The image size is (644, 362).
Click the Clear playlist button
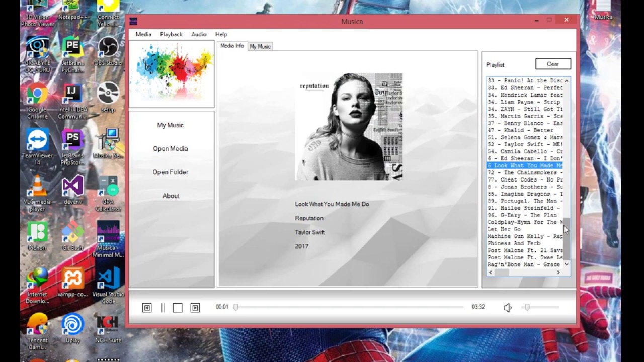(553, 64)
